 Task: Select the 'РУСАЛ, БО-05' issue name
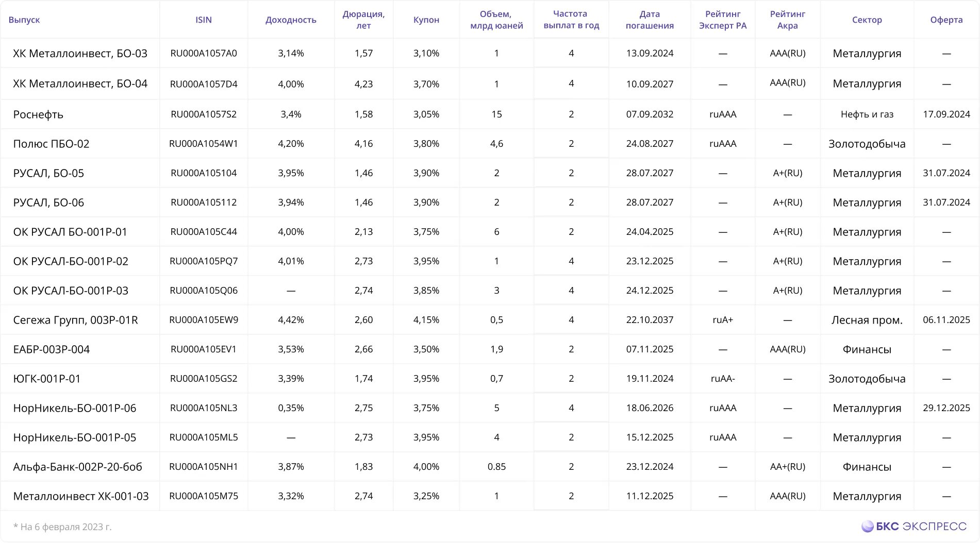(x=48, y=173)
